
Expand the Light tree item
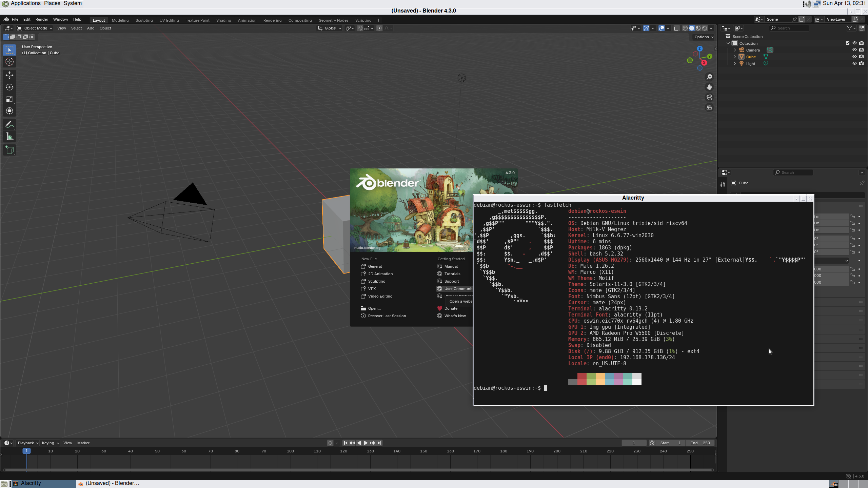click(x=735, y=63)
